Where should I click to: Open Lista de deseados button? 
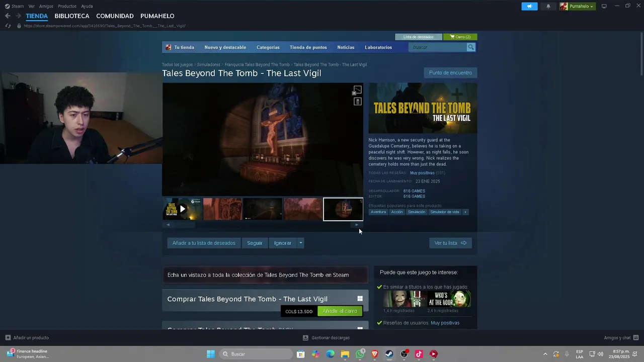pyautogui.click(x=419, y=37)
